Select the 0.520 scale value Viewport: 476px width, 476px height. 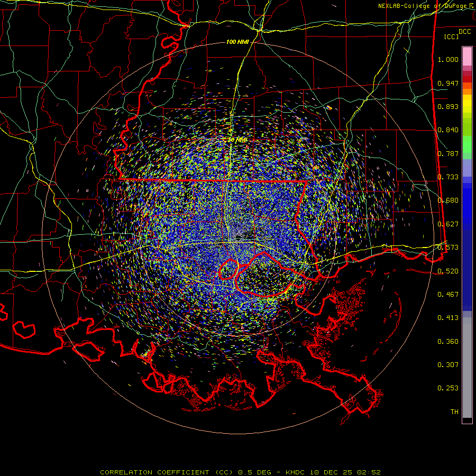tap(448, 271)
